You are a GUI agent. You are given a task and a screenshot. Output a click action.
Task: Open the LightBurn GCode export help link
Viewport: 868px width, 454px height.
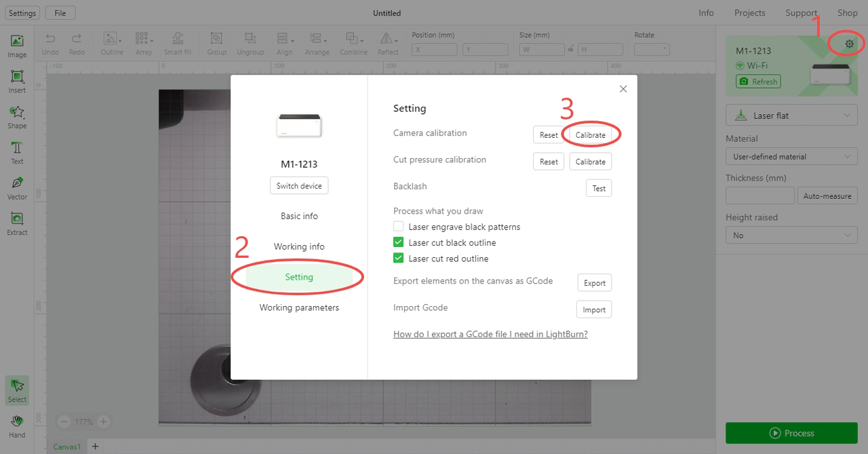490,334
